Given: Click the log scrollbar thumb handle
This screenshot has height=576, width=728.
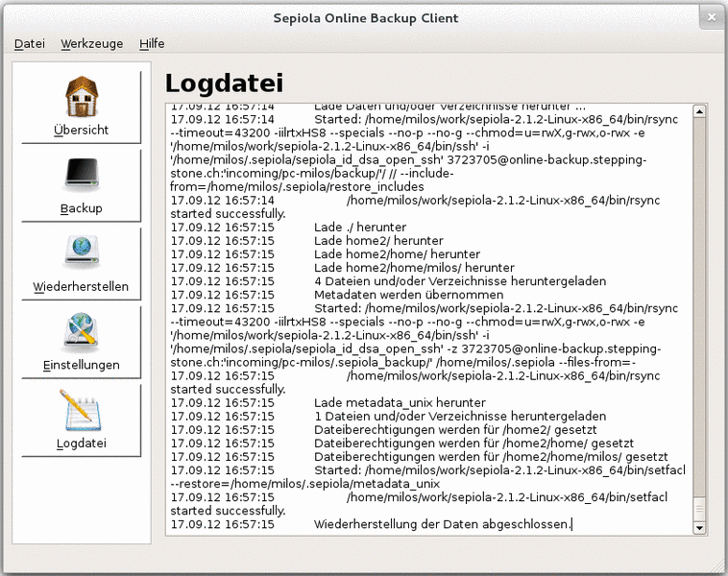Looking at the screenshot, I should [x=699, y=509].
